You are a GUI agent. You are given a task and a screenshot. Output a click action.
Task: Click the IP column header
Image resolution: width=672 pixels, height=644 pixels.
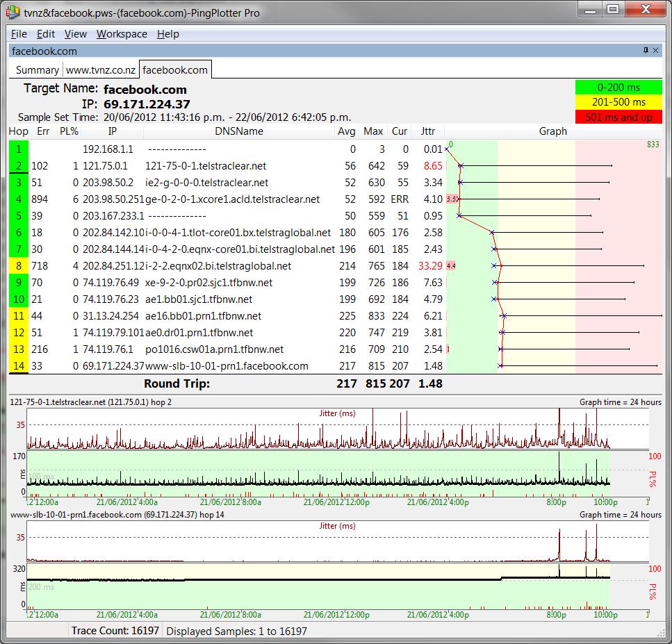[x=113, y=131]
